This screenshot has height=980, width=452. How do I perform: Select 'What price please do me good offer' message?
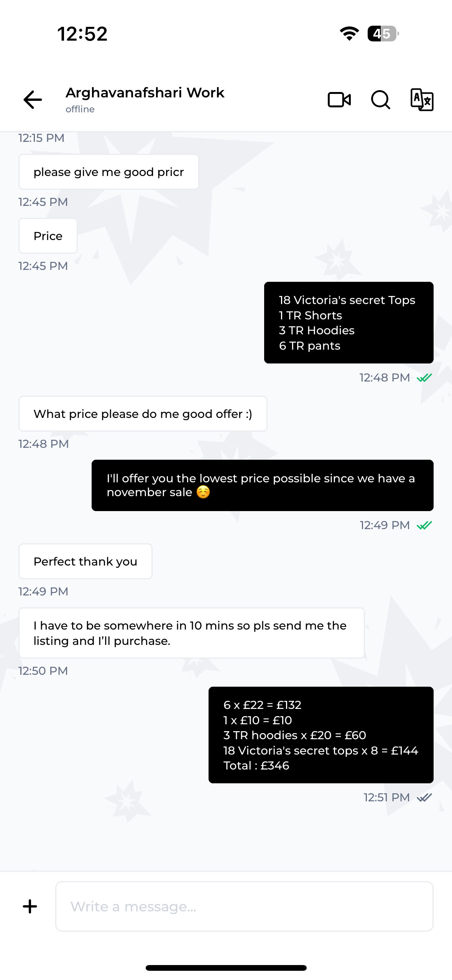pos(143,414)
